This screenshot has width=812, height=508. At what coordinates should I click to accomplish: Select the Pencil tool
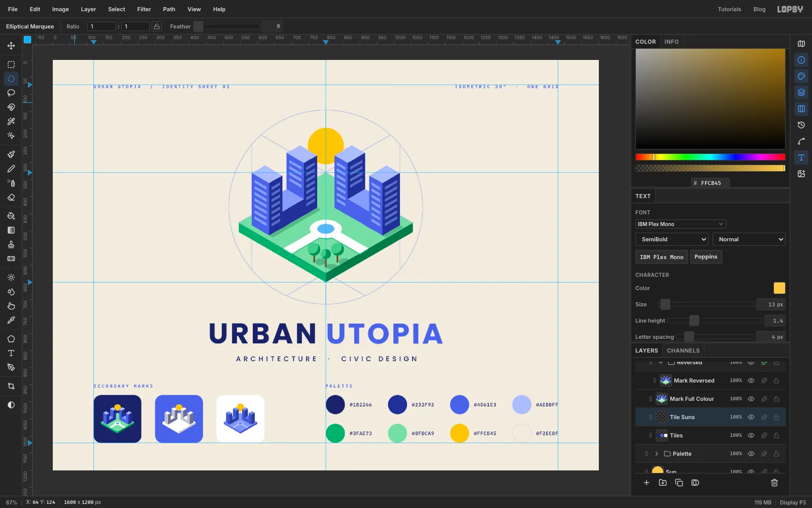point(11,169)
